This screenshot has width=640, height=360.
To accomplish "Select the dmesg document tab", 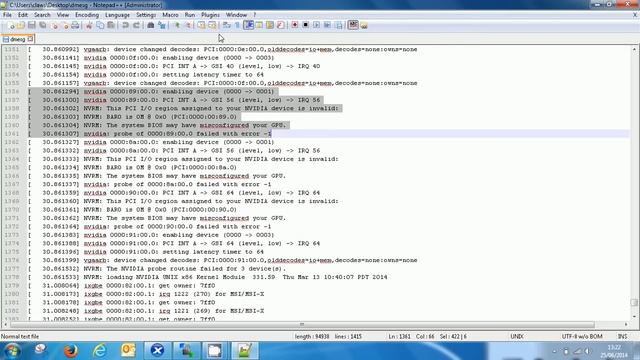I will pos(17,40).
